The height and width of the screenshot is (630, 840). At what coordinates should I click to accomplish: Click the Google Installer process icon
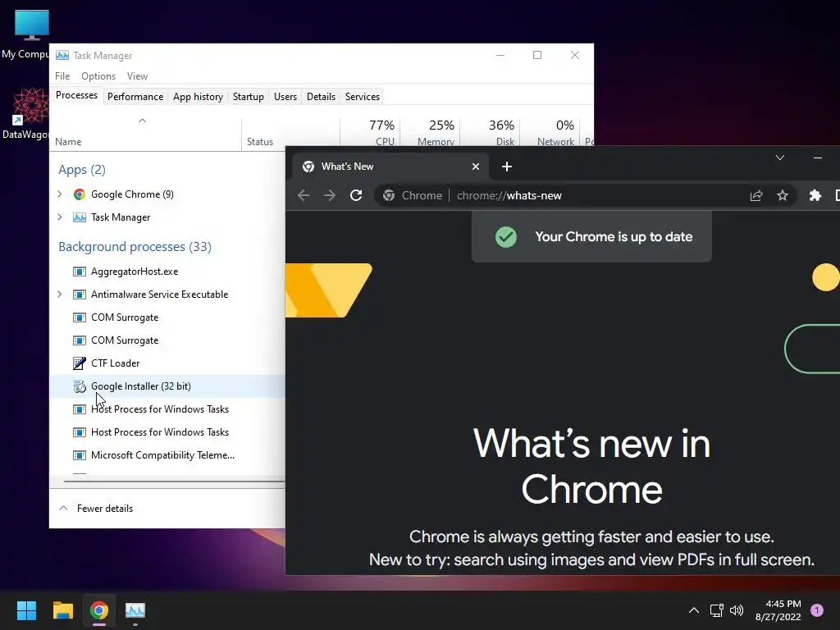point(80,386)
